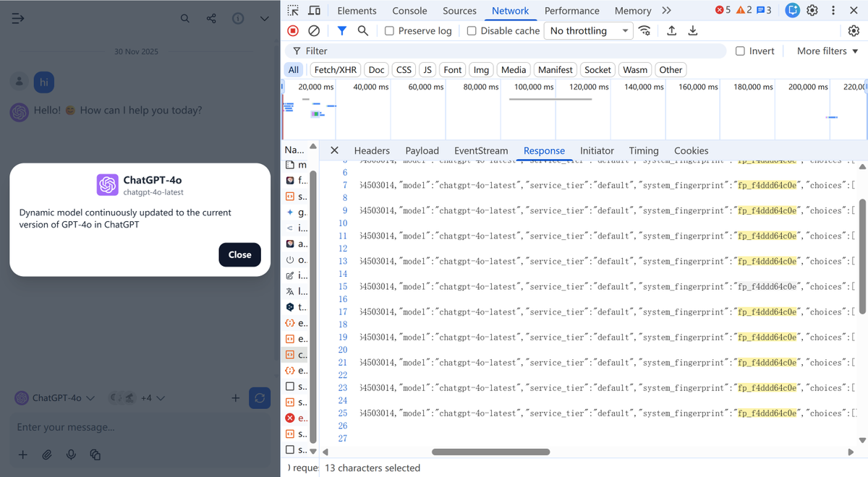Viewport: 868px width, 477px height.
Task: Click the request list vertical scrollbar
Action: (x=313, y=307)
